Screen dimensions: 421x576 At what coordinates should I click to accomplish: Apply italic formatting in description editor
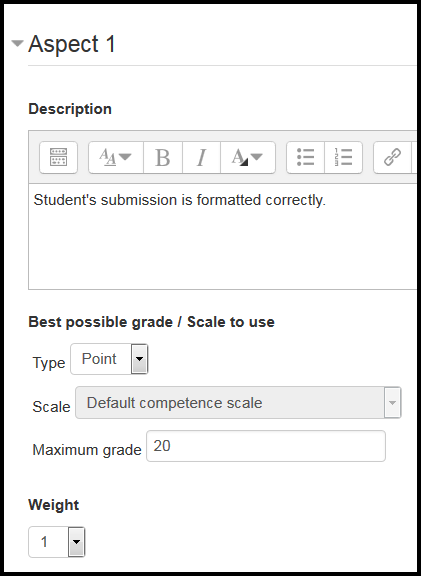(201, 157)
